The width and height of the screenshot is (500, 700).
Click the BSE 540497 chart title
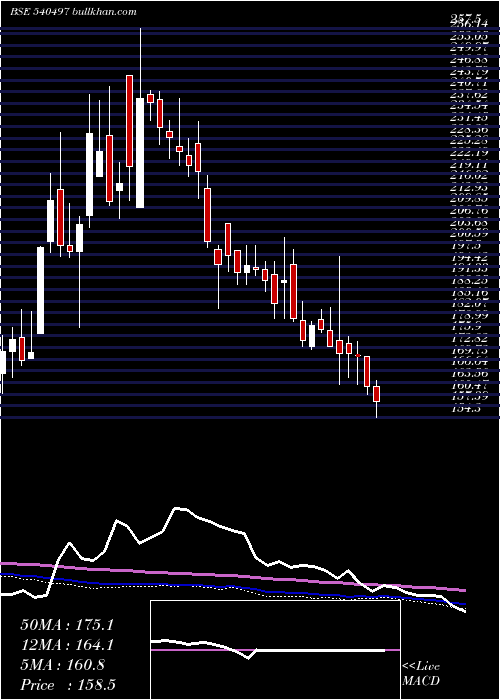(x=73, y=12)
